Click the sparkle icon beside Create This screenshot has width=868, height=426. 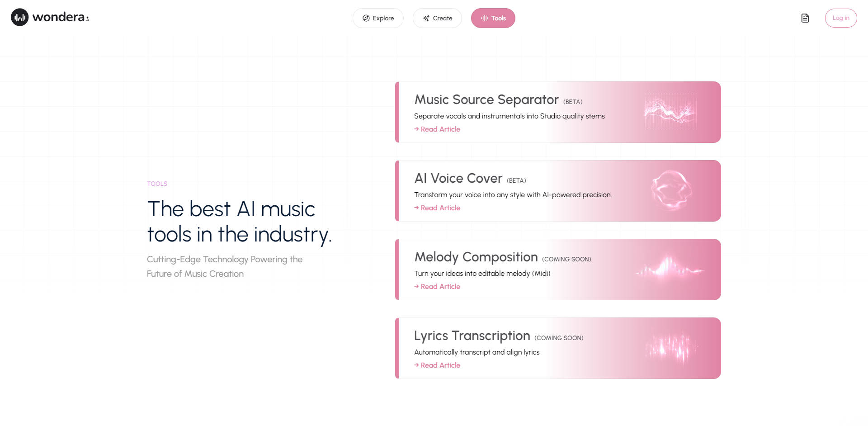[426, 19]
